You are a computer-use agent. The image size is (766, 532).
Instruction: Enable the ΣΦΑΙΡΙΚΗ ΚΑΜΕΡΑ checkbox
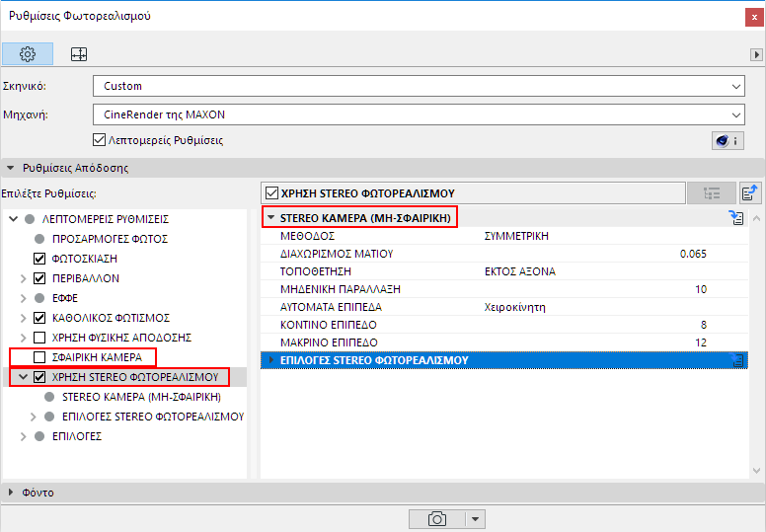point(39,357)
